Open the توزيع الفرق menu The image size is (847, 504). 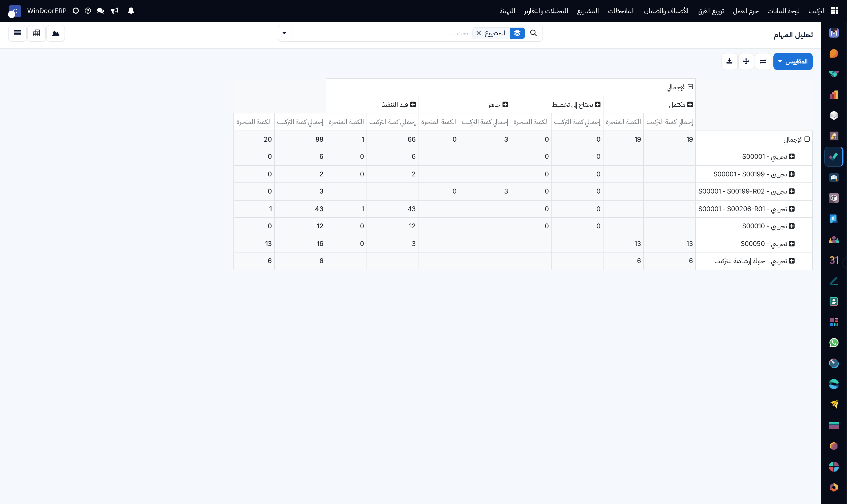(x=710, y=11)
